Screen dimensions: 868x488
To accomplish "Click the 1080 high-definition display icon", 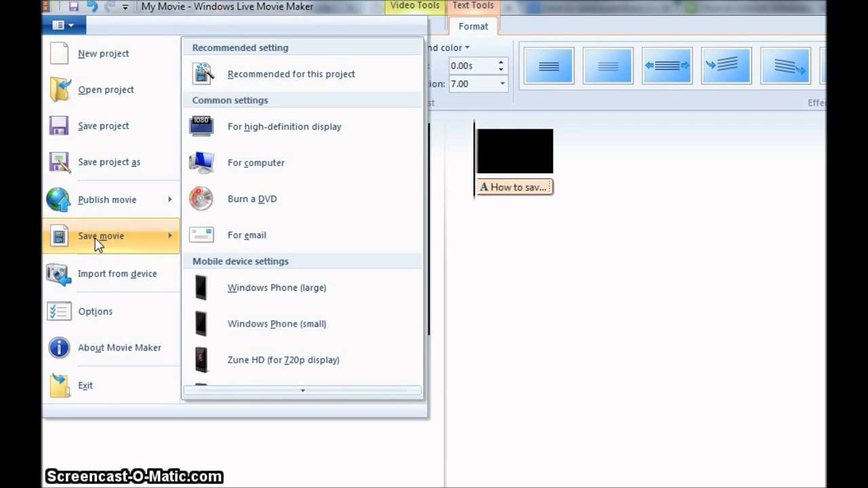I will tap(201, 126).
